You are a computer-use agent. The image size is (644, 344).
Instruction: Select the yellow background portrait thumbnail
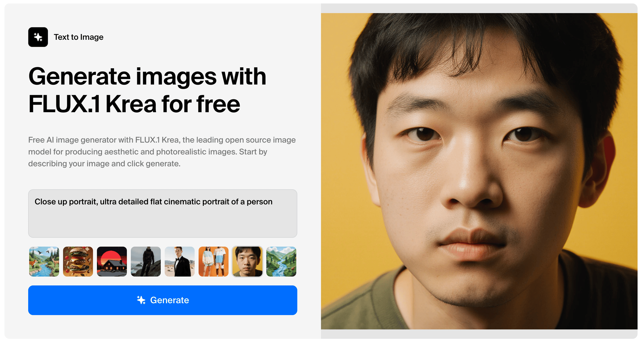click(247, 262)
